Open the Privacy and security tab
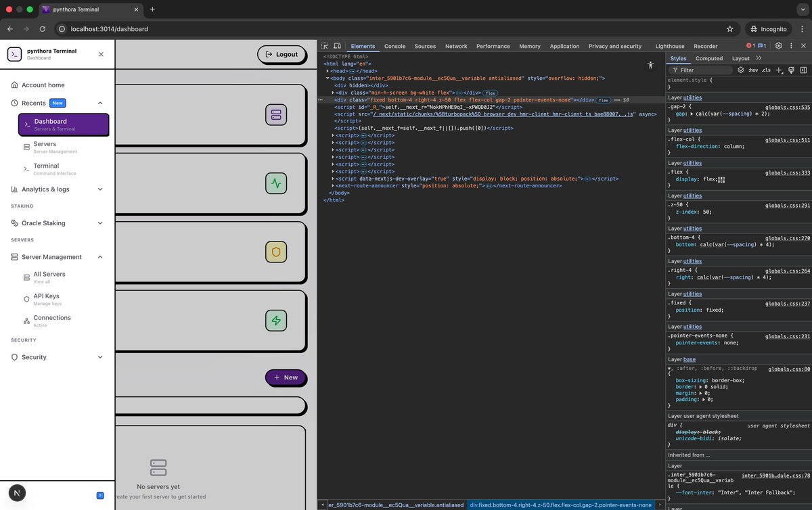 click(615, 46)
